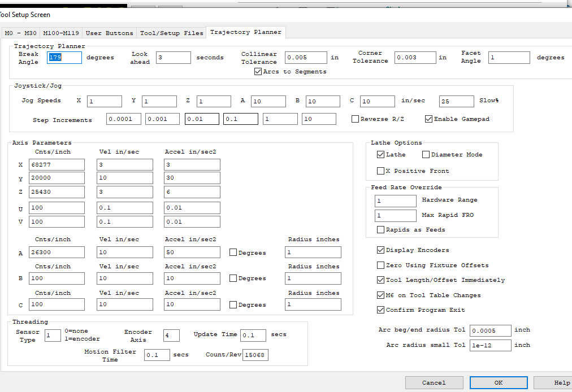Viewport: 572px width, 392px height.
Task: Check the A axis Degrees checkbox
Action: click(233, 253)
